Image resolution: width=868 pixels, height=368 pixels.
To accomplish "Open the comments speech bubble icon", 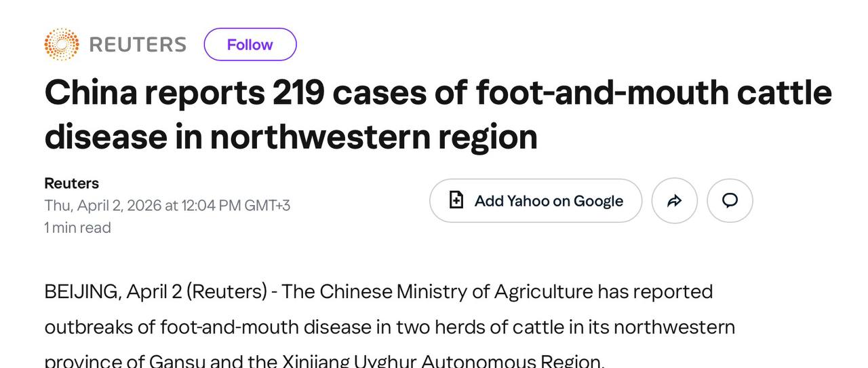I will click(730, 201).
